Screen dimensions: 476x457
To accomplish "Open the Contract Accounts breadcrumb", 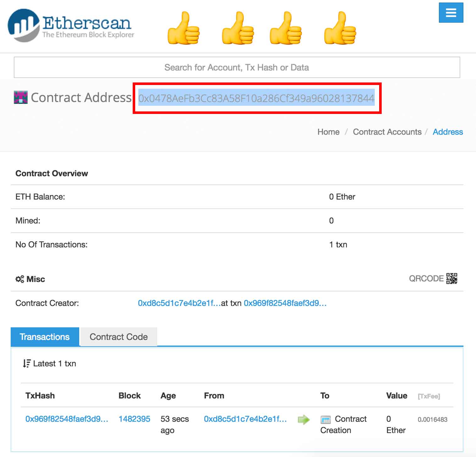I will tap(387, 132).
